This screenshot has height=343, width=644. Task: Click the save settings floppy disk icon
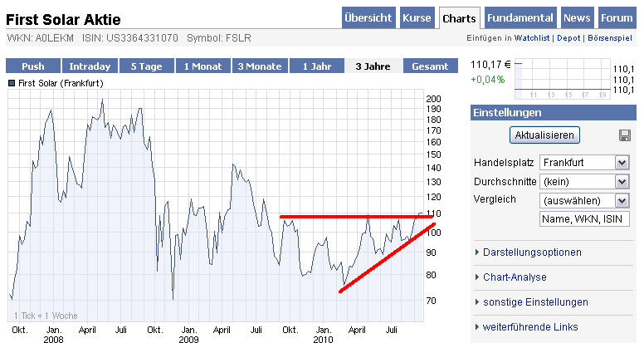625,135
